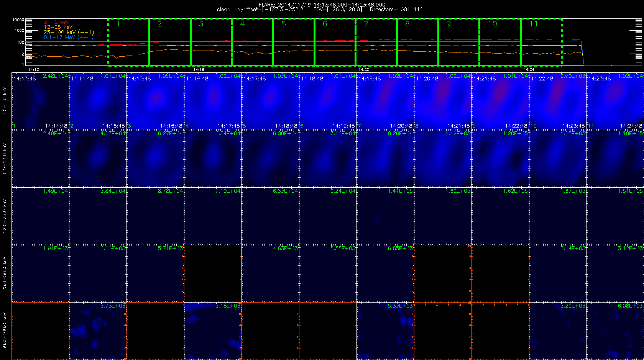Select interval 7 marker in the light curve
Screen dimensions: 644x360
click(366, 24)
